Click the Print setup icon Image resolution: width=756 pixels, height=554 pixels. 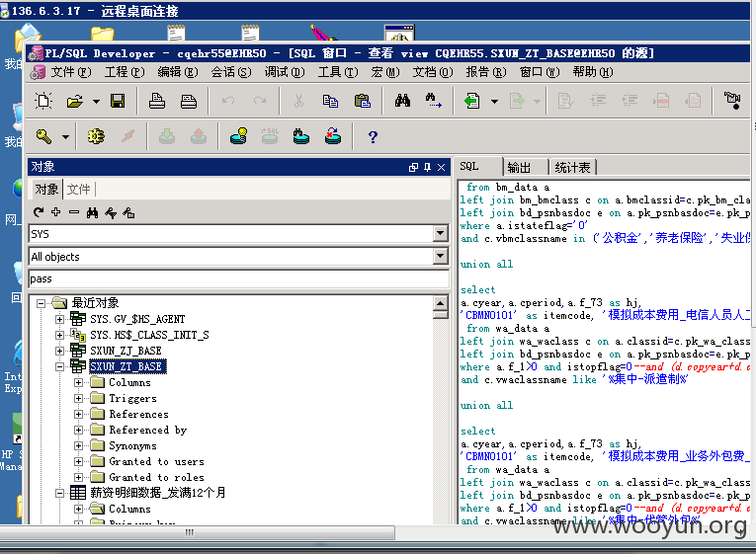pos(189,101)
